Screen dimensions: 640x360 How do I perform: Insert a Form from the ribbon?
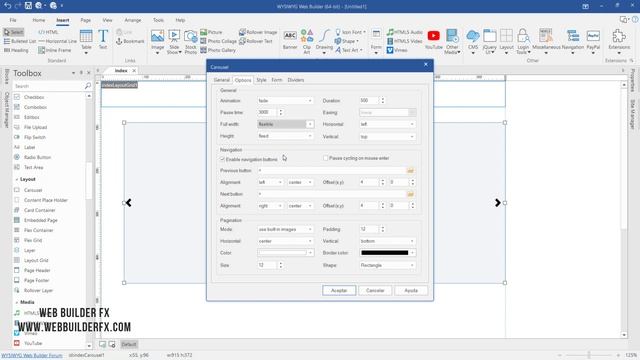(x=376, y=41)
